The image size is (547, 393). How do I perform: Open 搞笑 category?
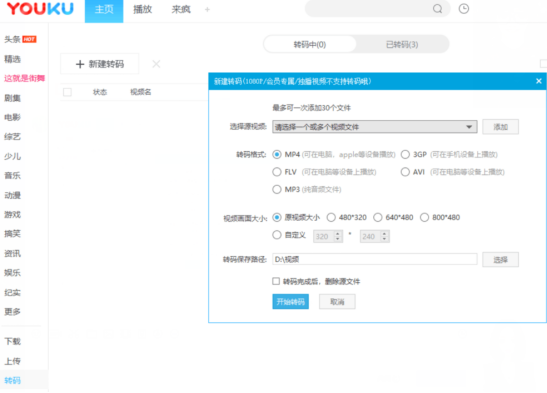click(x=13, y=234)
